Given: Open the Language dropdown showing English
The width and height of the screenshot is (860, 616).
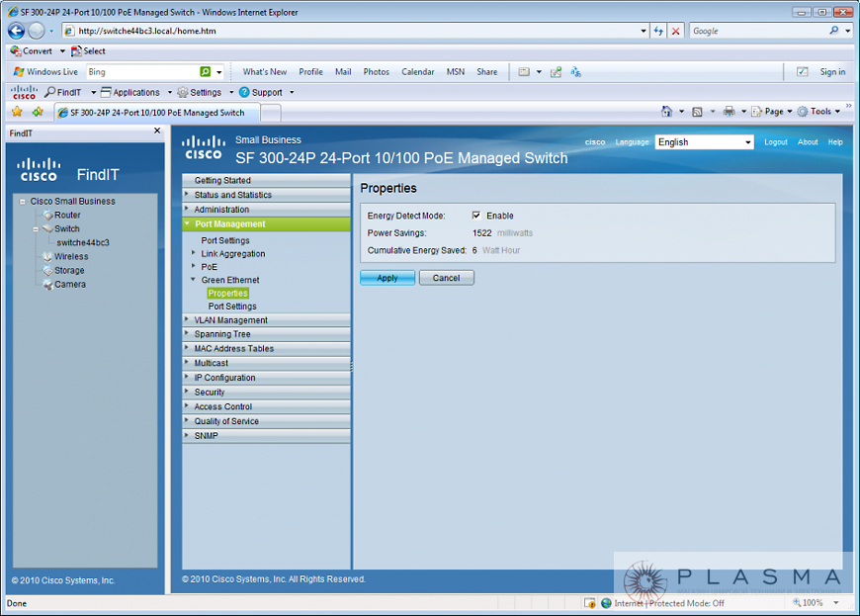Looking at the screenshot, I should coord(704,142).
